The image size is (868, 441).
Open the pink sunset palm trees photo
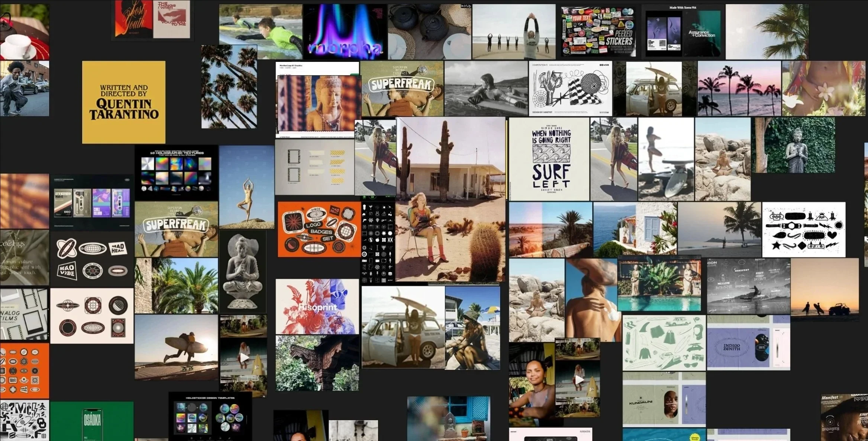(739, 89)
